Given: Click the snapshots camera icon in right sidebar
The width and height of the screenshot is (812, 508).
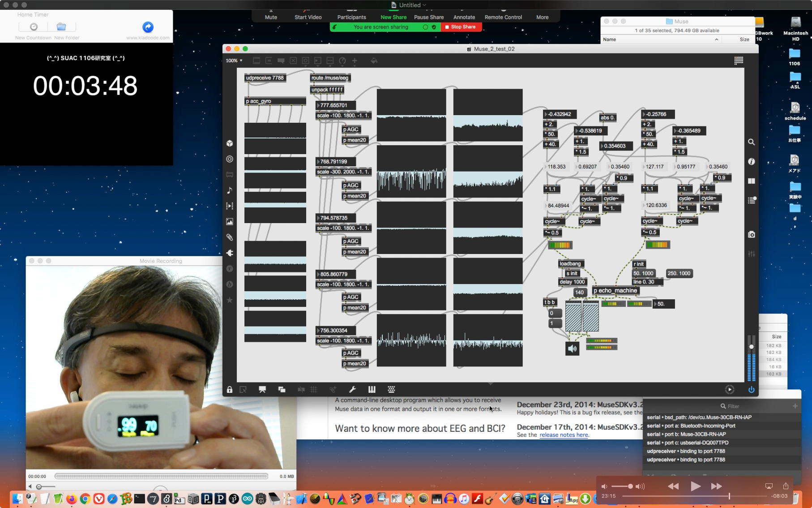Looking at the screenshot, I should coord(751,234).
